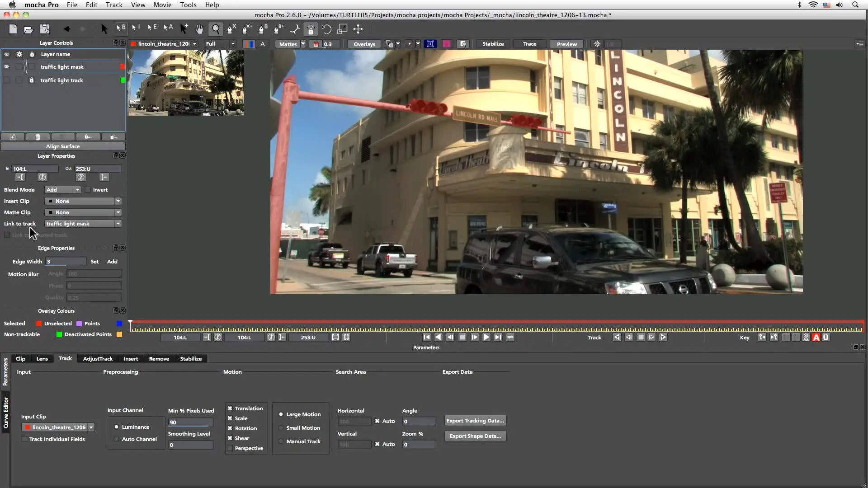This screenshot has height=488, width=868.
Task: Choose the select-auto (A) pointer tool
Action: (168, 28)
